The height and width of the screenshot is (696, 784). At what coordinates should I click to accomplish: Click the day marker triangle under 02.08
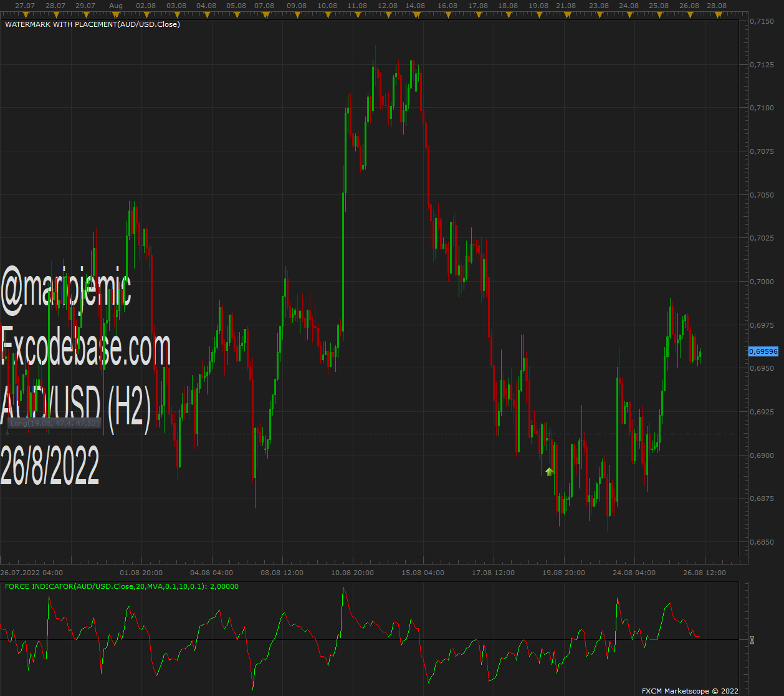tap(146, 14)
